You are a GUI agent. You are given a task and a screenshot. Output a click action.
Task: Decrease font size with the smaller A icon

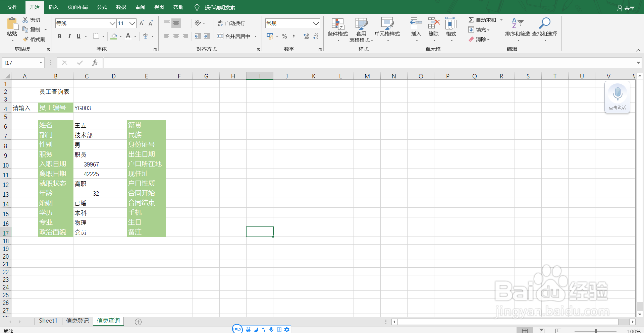tap(151, 23)
